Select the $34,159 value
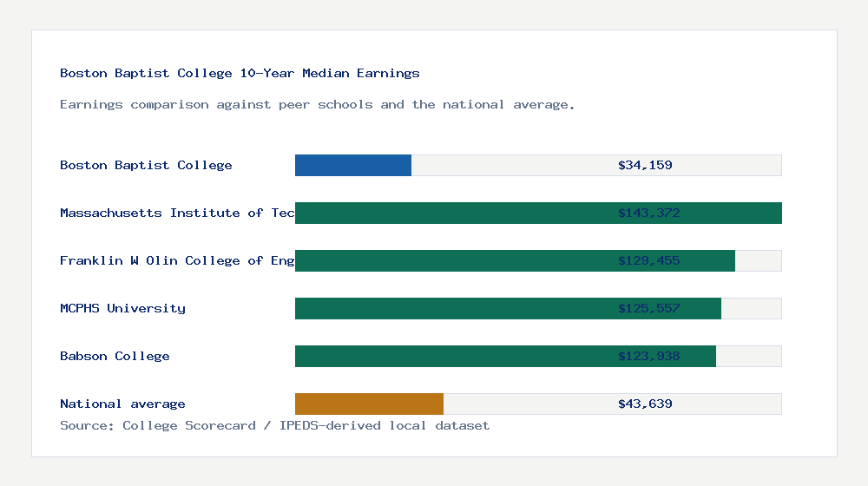Image resolution: width=868 pixels, height=486 pixels. click(x=645, y=165)
